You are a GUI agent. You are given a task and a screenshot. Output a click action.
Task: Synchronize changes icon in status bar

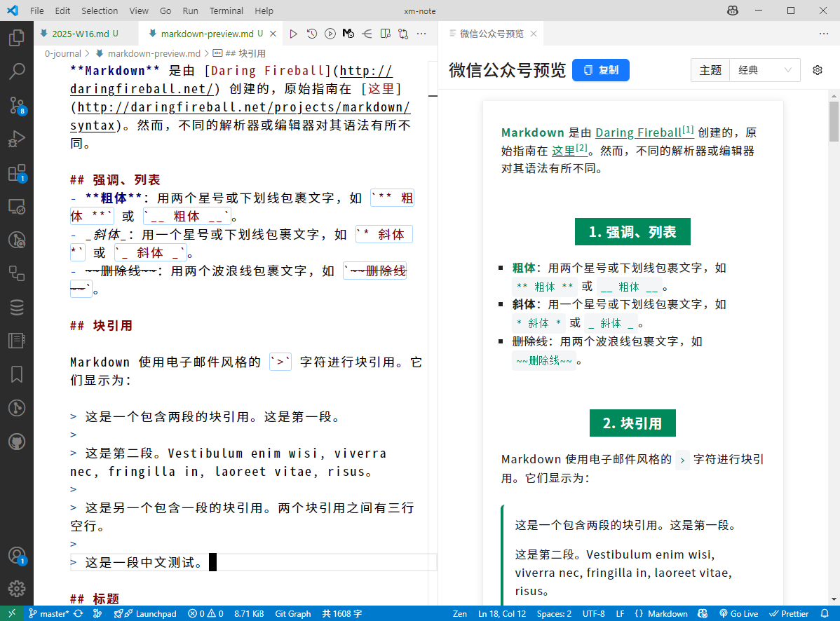point(79,613)
